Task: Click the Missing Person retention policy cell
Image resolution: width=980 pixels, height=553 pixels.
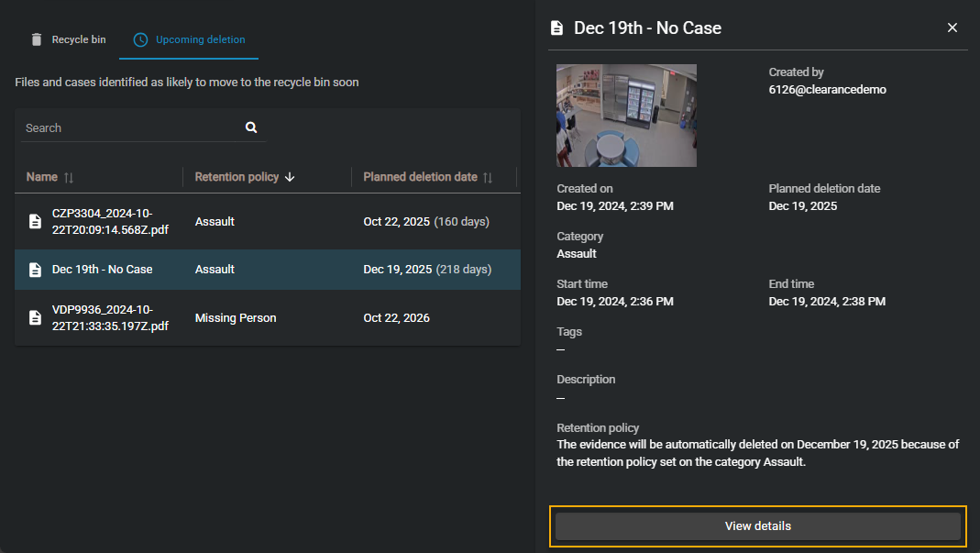Action: point(235,318)
